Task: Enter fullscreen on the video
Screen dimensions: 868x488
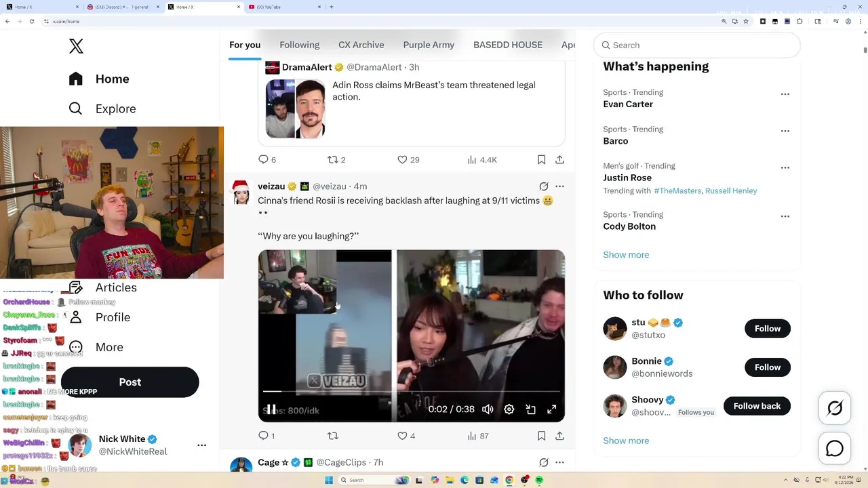Action: (552, 409)
